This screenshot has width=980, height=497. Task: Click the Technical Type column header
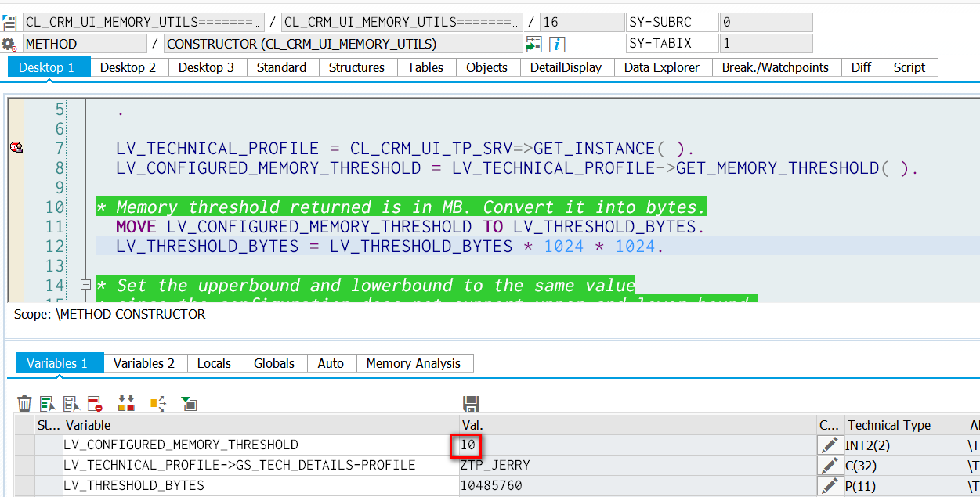coord(906,425)
